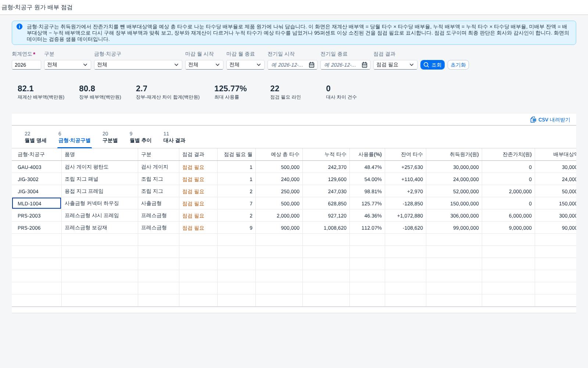
Task: Click the 125.77% usage cell
Action: pos(367,204)
